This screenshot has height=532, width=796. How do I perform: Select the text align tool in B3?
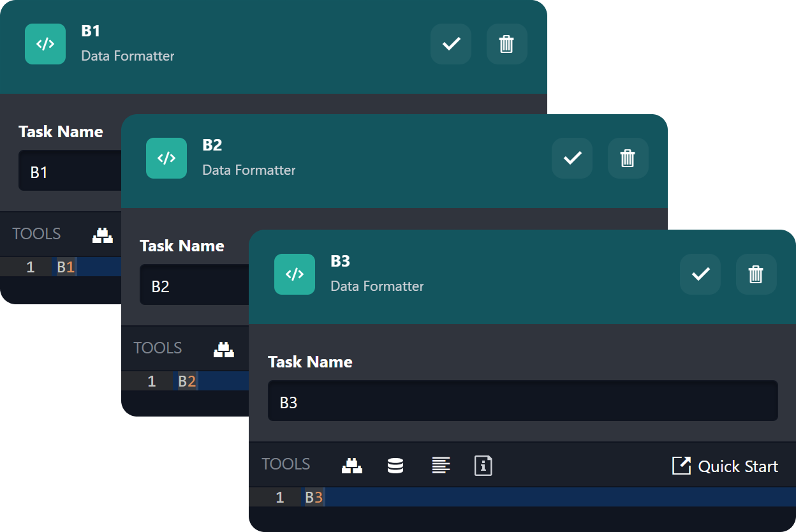pyautogui.click(x=440, y=466)
